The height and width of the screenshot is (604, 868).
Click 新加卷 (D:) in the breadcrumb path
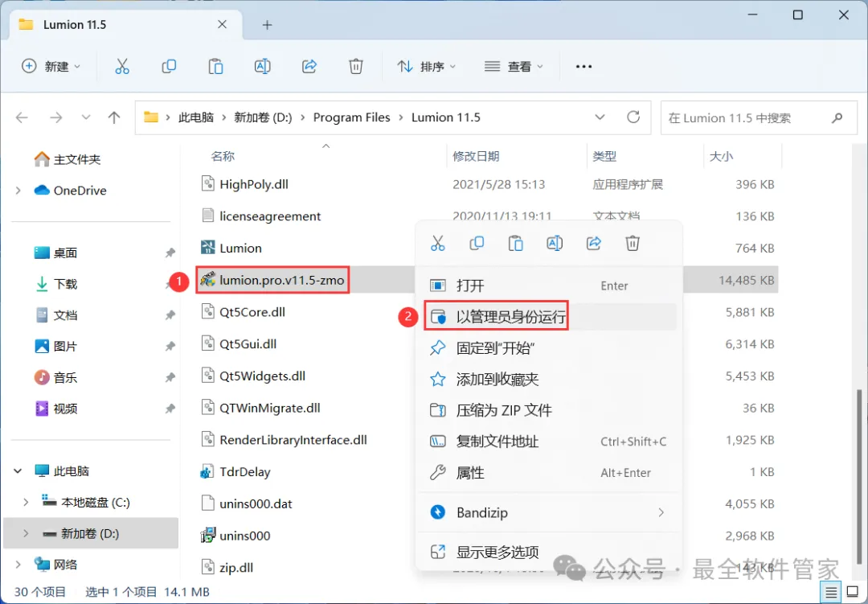pyautogui.click(x=263, y=117)
